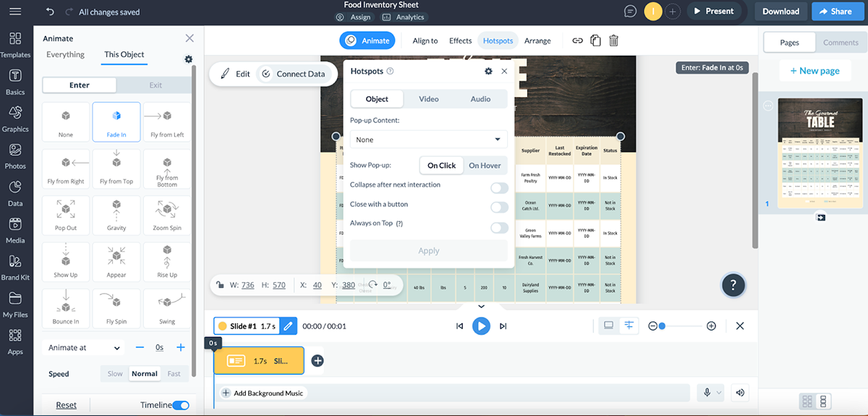Viewport: 868px width, 416px height.
Task: Click Connect Data button
Action: (x=294, y=74)
